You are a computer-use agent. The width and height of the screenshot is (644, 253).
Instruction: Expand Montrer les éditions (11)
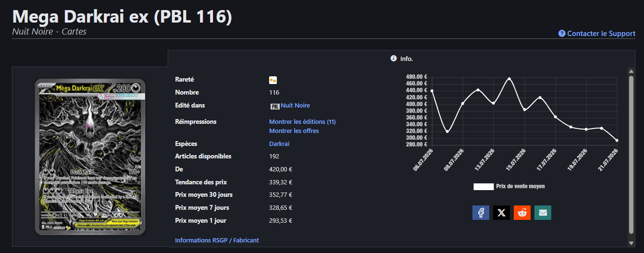click(x=302, y=122)
